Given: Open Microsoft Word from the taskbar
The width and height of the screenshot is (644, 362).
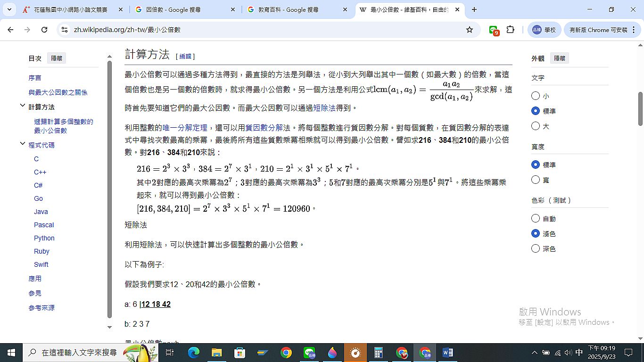Looking at the screenshot, I should (447, 353).
